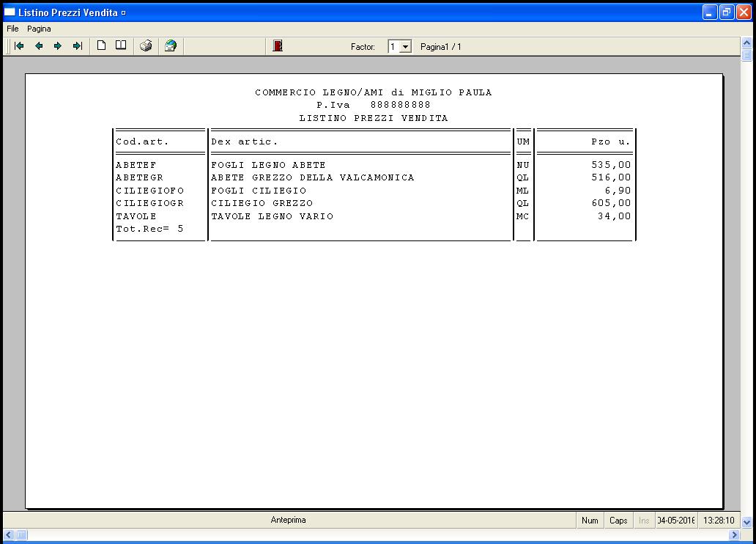
Task: Click the horizontal scrollbar right arrow
Action: (734, 534)
